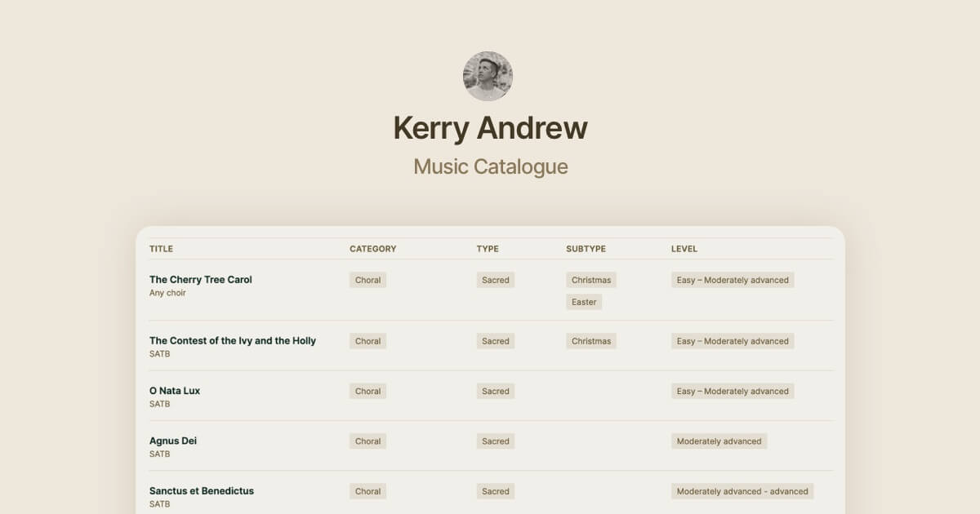The width and height of the screenshot is (980, 514).
Task: Sort by the TITLE column header
Action: pos(160,249)
